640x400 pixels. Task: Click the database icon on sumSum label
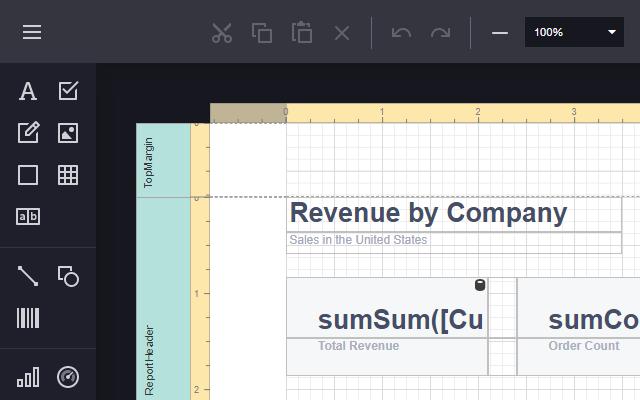tap(480, 285)
